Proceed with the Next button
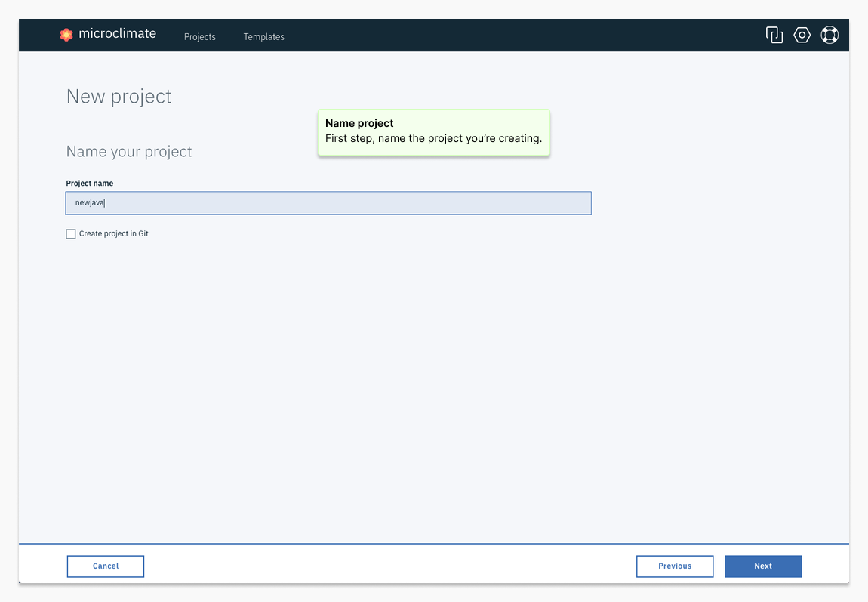 click(762, 566)
